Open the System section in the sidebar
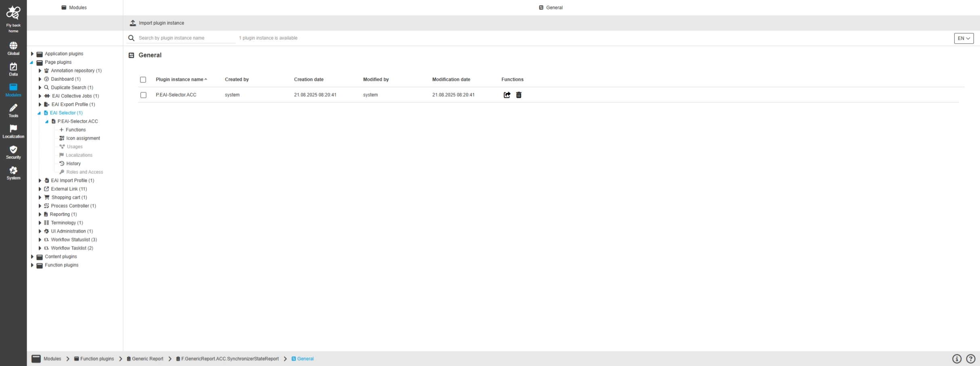Viewport: 980px width, 366px height. click(13, 173)
